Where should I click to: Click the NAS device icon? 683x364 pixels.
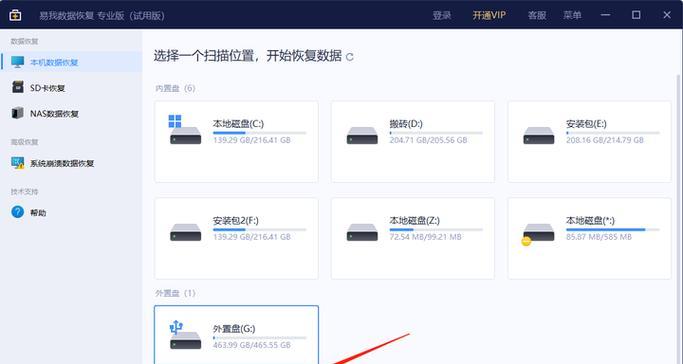[17, 113]
